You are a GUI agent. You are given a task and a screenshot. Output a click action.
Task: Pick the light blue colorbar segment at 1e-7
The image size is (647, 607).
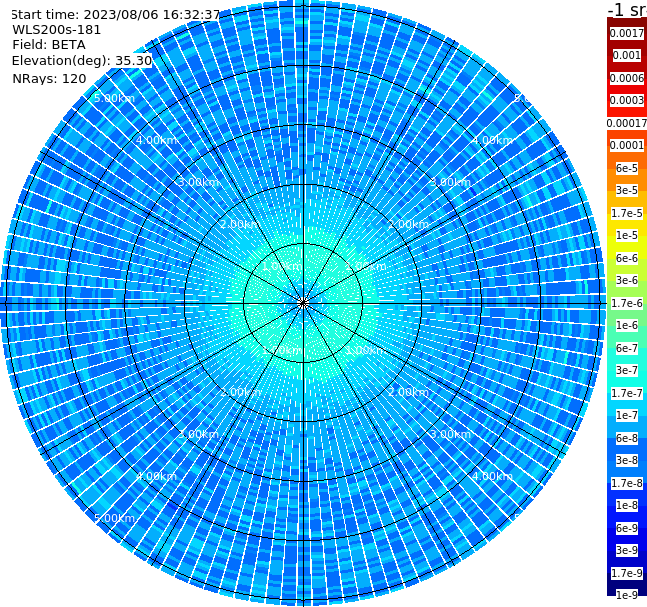[627, 415]
